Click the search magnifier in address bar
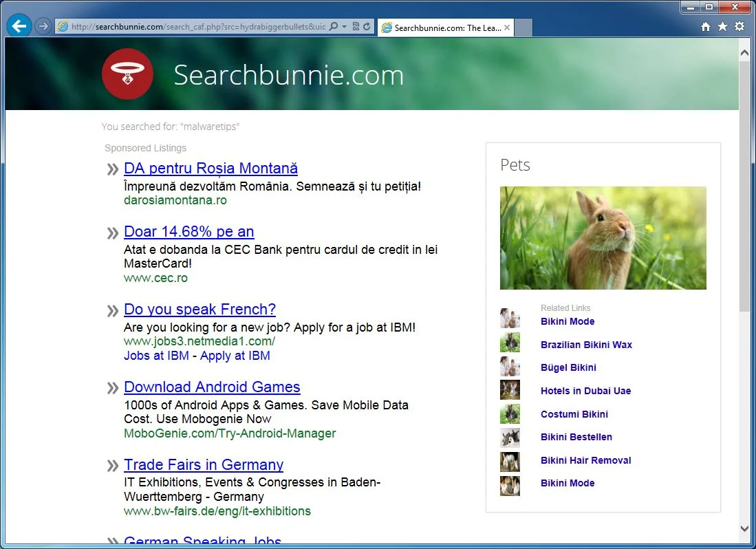This screenshot has height=549, width=756. click(333, 27)
